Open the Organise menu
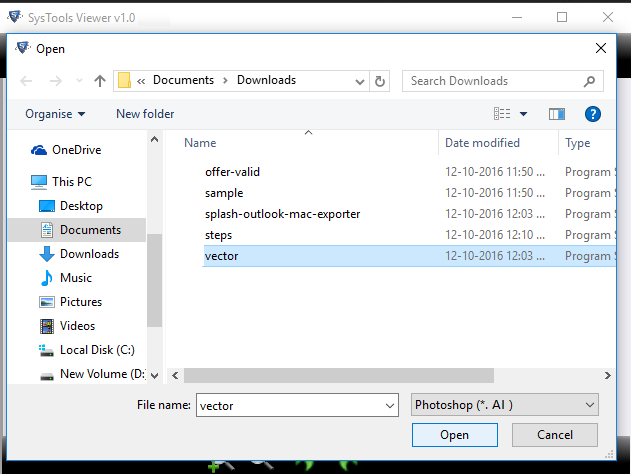The height and width of the screenshot is (474, 631). coord(55,114)
